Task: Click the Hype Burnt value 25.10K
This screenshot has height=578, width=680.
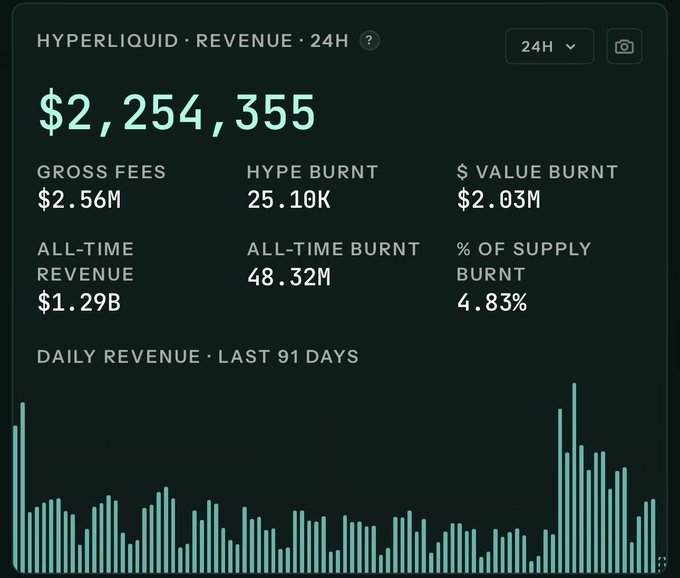Action: [289, 200]
